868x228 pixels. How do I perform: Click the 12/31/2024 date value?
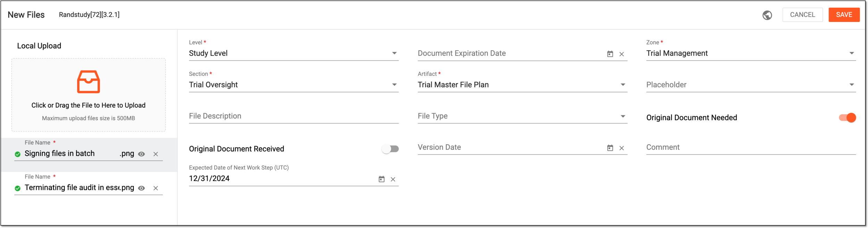209,179
